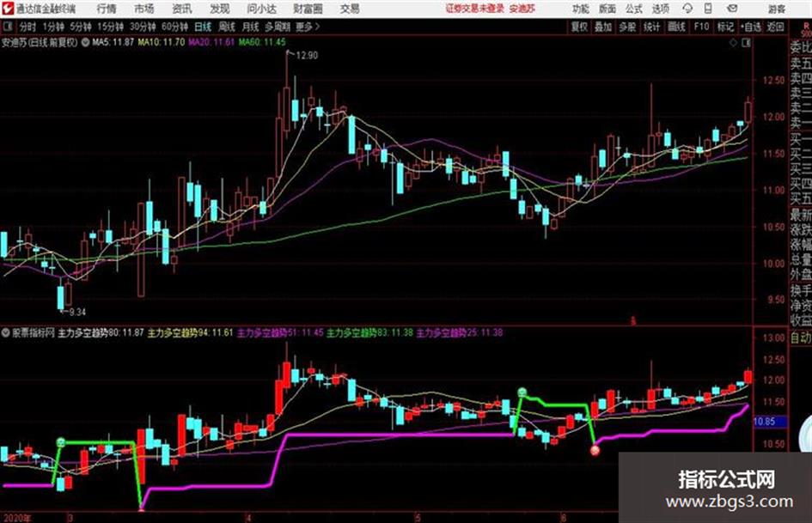Select the 日线 daily period tab
Viewport: 812px width, 523px height.
pyautogui.click(x=203, y=27)
